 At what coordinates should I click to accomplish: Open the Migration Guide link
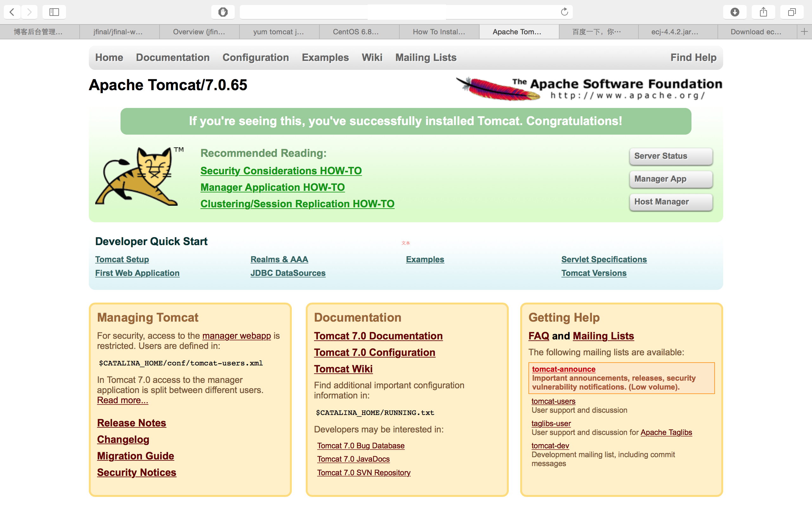(135, 456)
